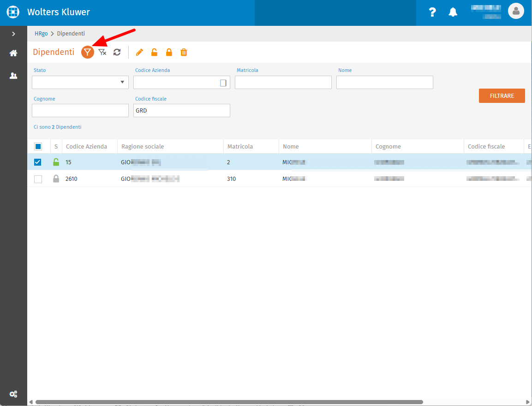Open the Stato dropdown
Viewport: 532px width, 406px height.
click(x=80, y=83)
